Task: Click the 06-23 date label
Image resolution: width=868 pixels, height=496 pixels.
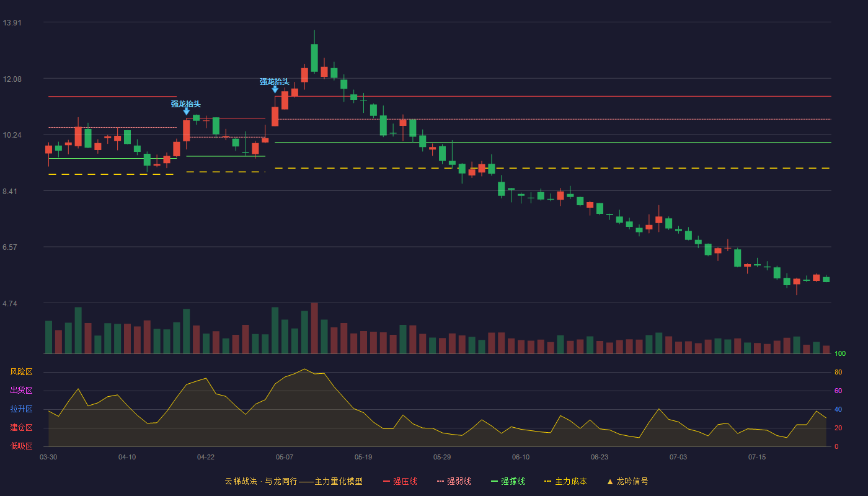Action: point(600,457)
